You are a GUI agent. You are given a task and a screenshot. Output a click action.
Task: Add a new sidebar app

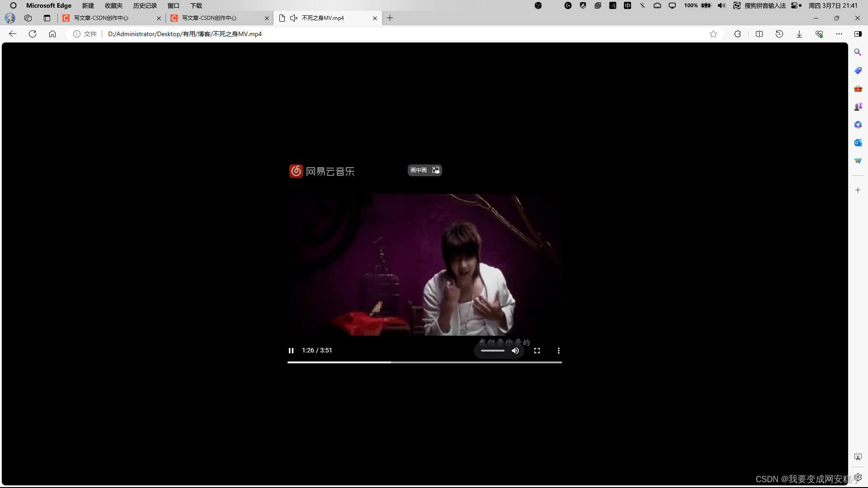click(858, 190)
